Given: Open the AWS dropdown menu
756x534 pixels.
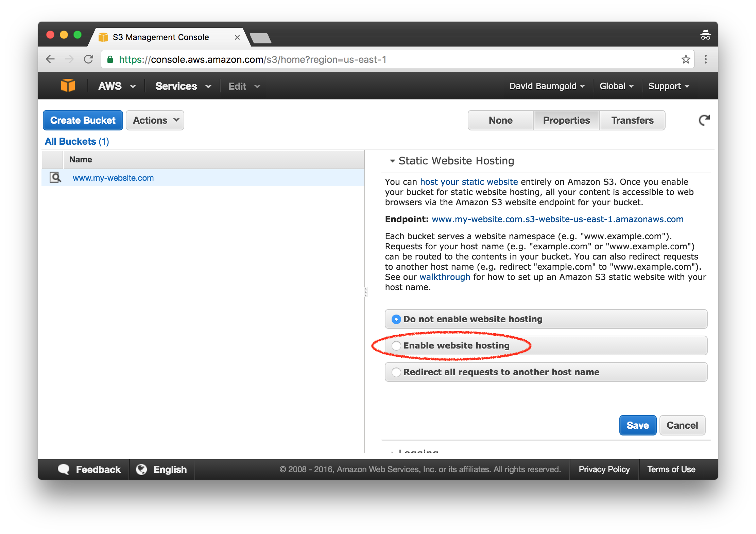Looking at the screenshot, I should click(117, 86).
